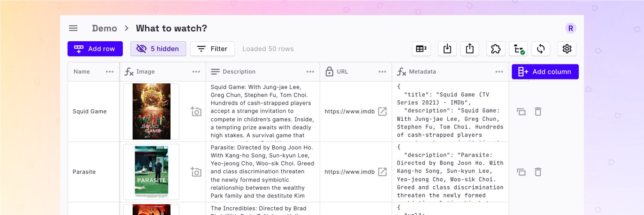
Task: Open the build logs tree icon
Action: tap(518, 49)
